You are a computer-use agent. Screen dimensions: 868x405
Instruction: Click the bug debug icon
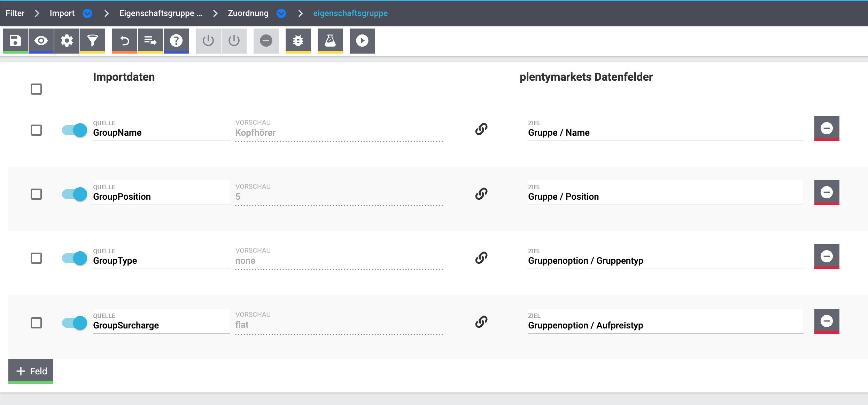(298, 41)
